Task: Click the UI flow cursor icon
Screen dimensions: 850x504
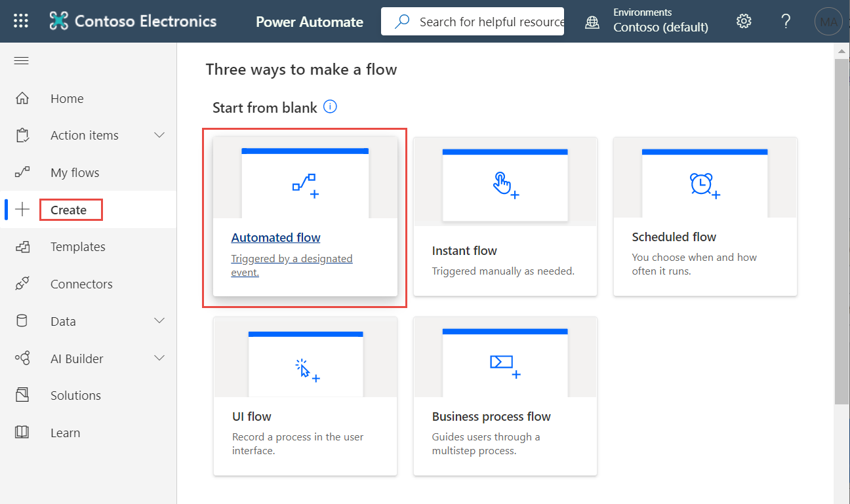Action: point(307,370)
